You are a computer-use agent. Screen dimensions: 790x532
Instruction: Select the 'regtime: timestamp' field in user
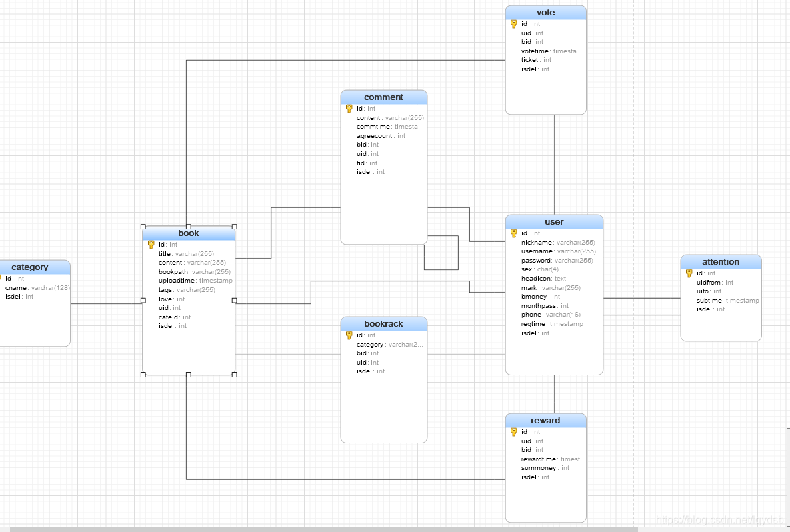(x=552, y=324)
